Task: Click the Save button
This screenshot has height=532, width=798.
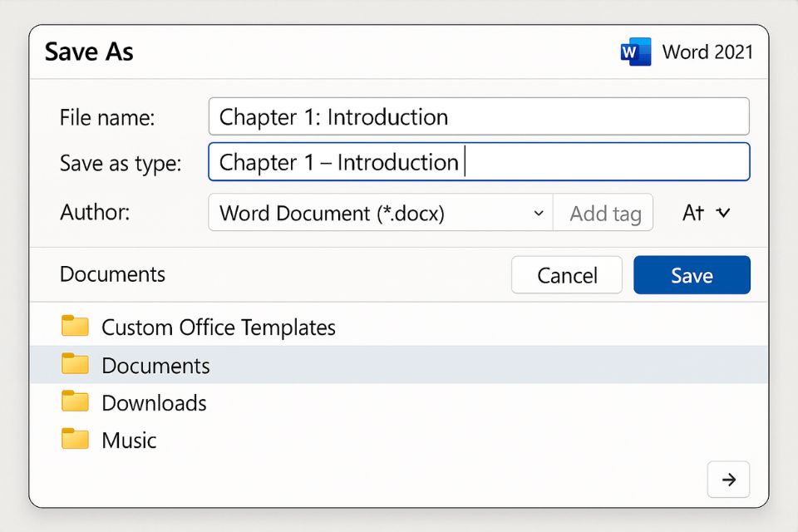Action: coord(692,274)
